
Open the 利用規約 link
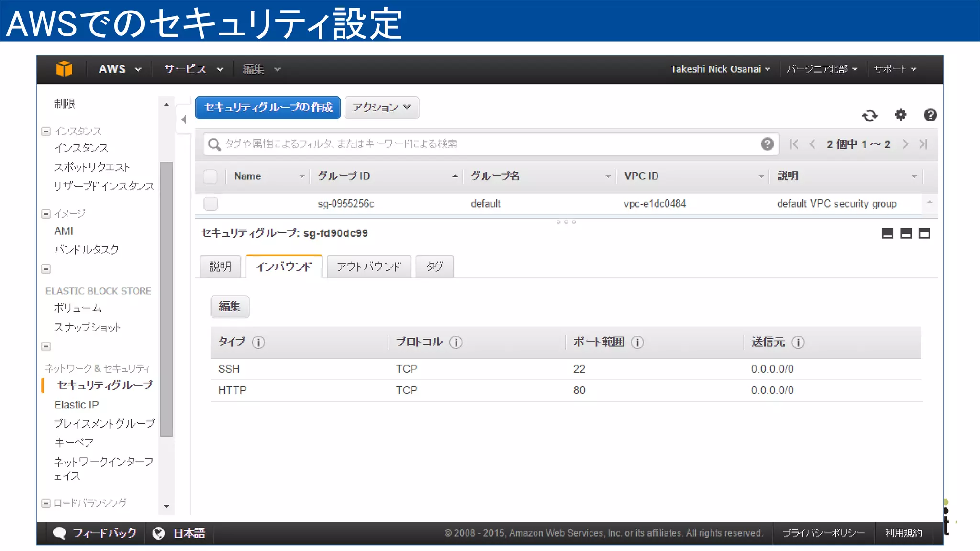[x=903, y=533]
